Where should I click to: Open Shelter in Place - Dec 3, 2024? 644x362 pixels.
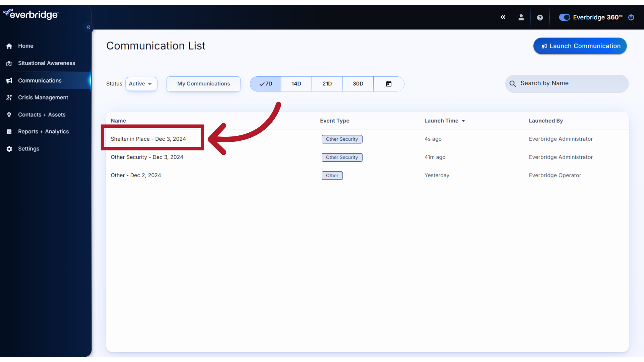point(148,139)
